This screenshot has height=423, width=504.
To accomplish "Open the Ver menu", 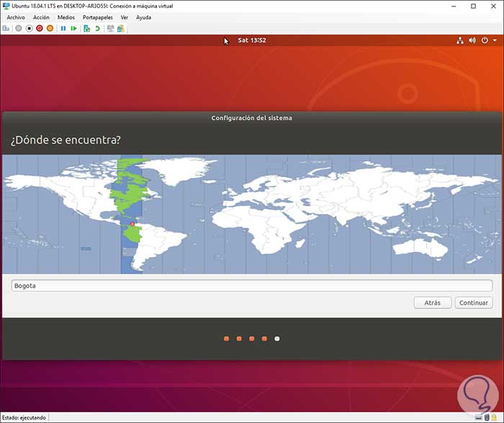I will 125,17.
